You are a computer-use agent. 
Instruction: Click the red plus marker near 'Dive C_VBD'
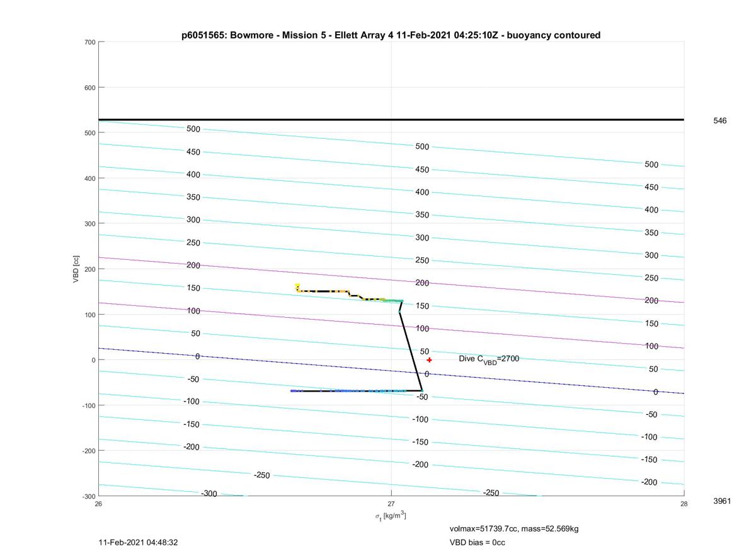pos(429,360)
